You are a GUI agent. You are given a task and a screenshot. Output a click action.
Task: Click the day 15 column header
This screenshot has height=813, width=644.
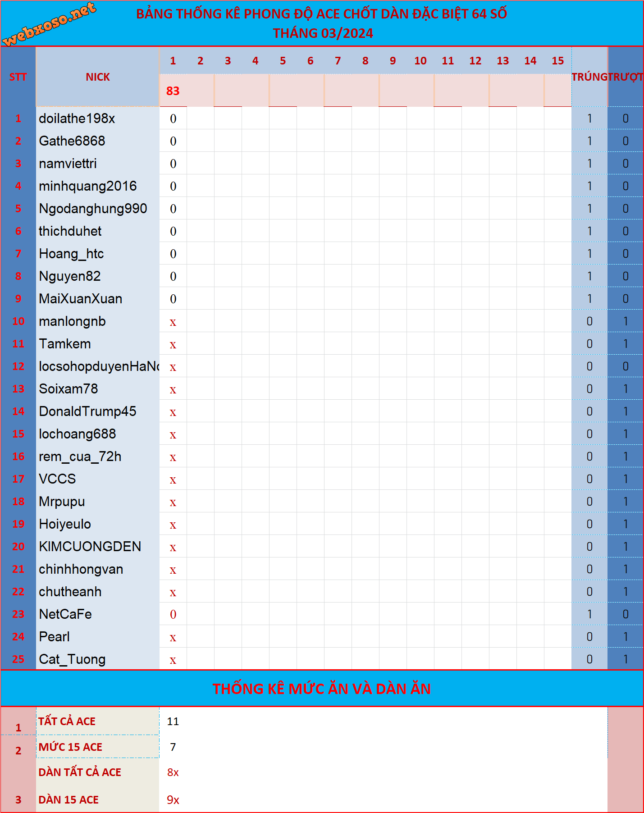[558, 61]
